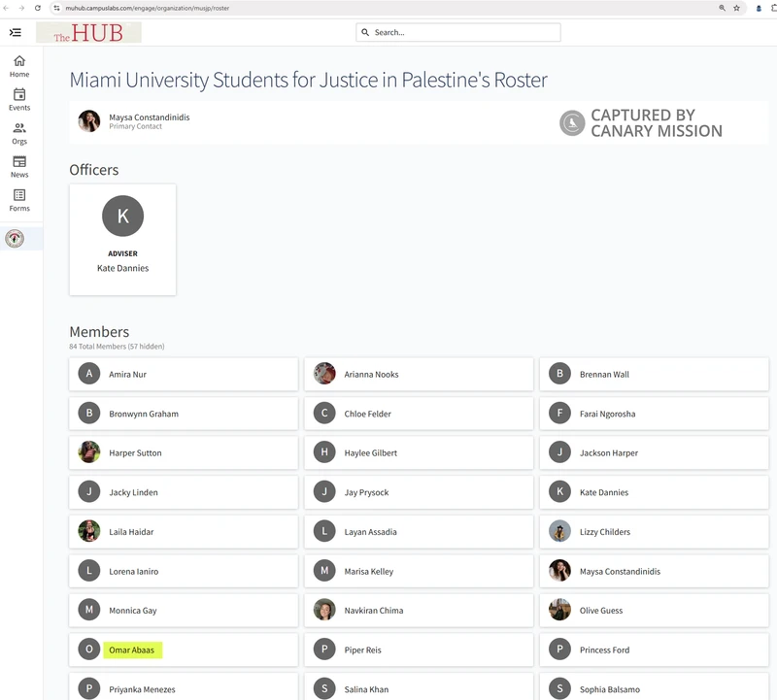Open Orgs in sidebar
777x700 pixels.
coord(19,133)
